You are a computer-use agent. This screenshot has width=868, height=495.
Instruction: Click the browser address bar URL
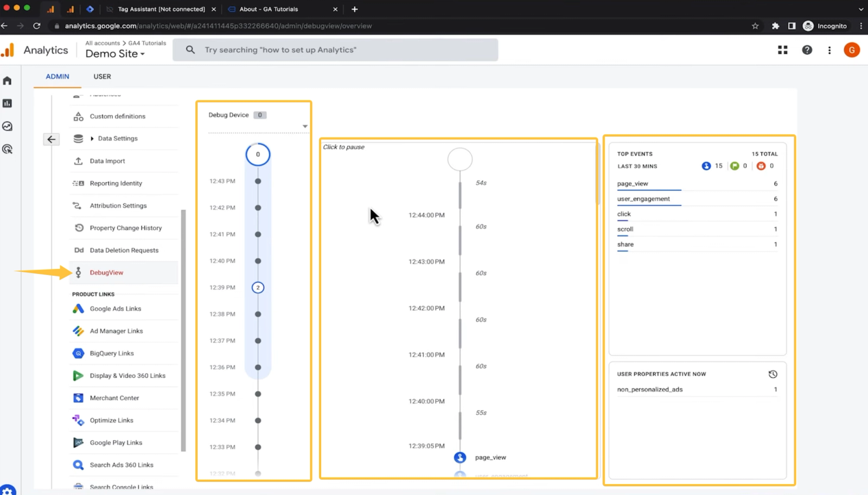click(x=218, y=25)
